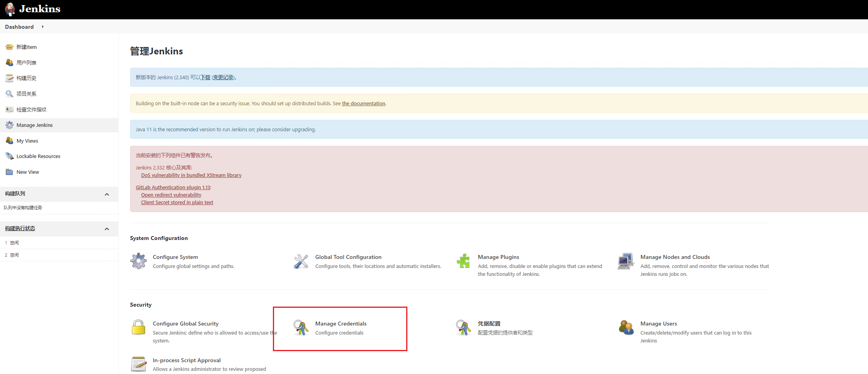Image resolution: width=868 pixels, height=374 pixels.
Task: Collapse the 构建队列 panel
Action: pos(106,194)
